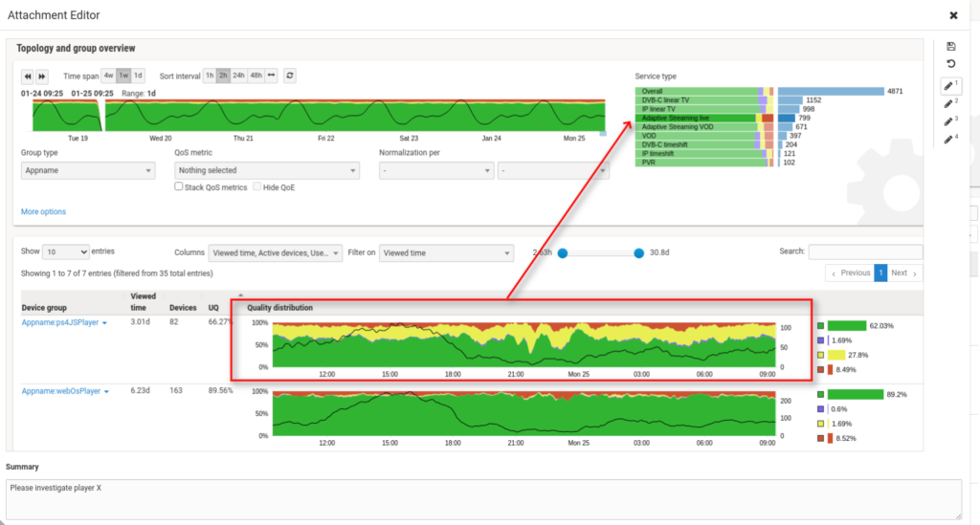The image size is (980, 525).
Task: Go to the Next page of entries
Action: click(904, 273)
